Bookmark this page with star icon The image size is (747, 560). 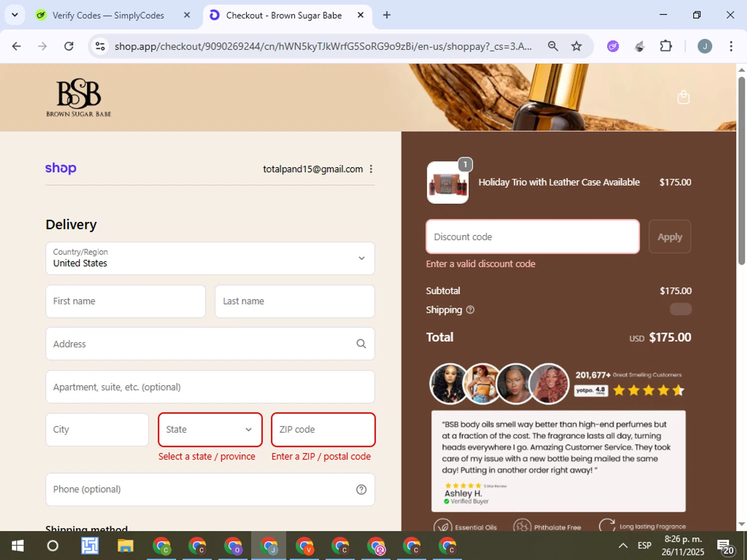(x=576, y=46)
